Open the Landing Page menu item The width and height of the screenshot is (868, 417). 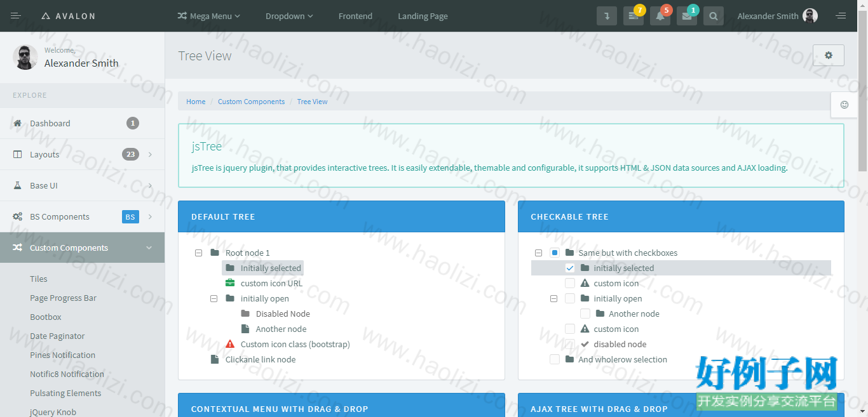pyautogui.click(x=423, y=16)
